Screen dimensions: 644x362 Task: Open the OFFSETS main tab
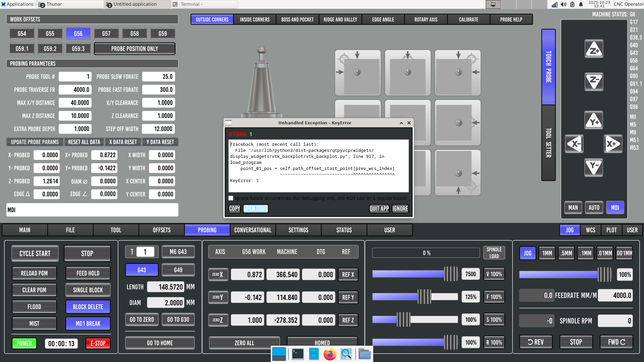[161, 230]
